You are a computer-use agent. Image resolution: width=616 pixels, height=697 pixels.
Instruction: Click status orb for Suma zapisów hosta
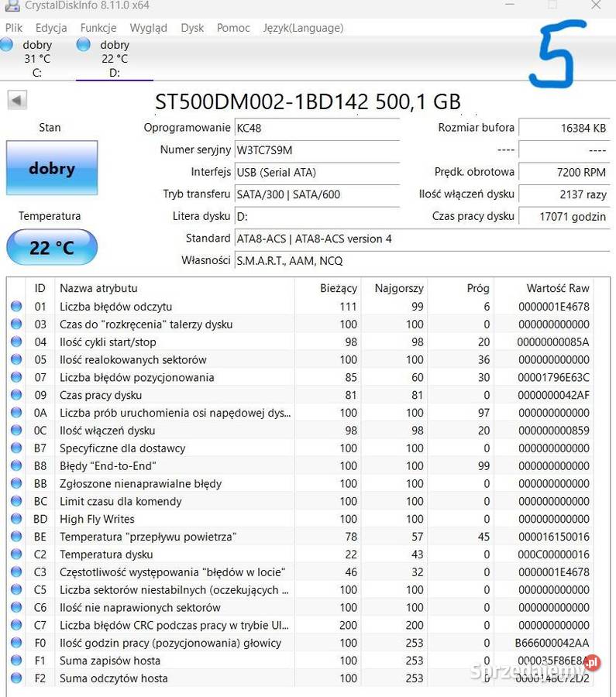coord(16,660)
